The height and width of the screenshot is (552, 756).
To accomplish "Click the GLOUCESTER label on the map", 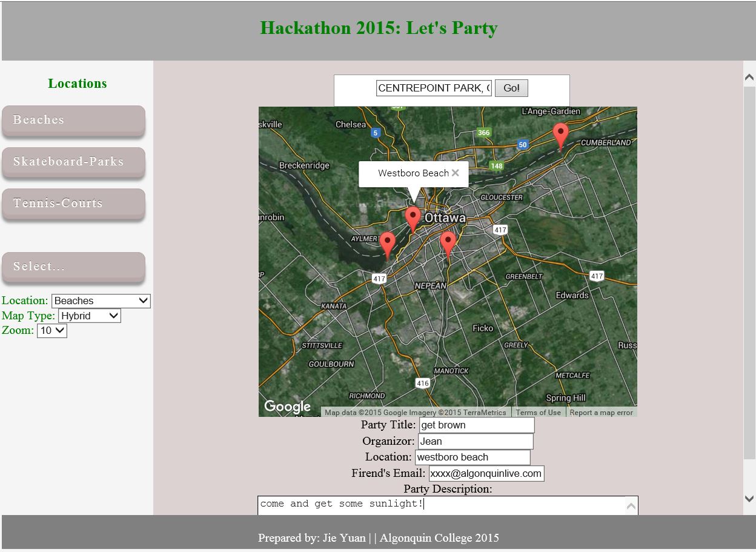I will pos(502,198).
